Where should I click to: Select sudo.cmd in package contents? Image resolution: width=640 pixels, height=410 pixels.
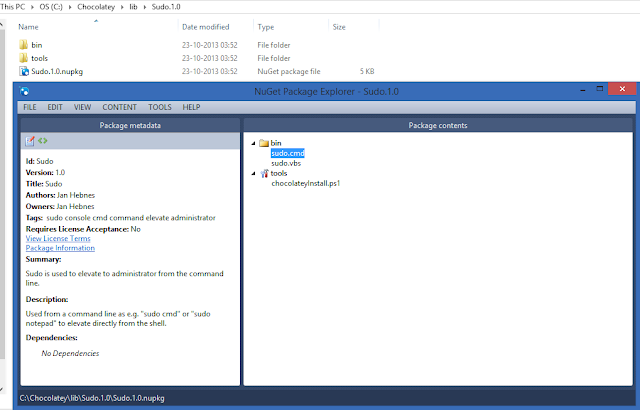(288, 153)
